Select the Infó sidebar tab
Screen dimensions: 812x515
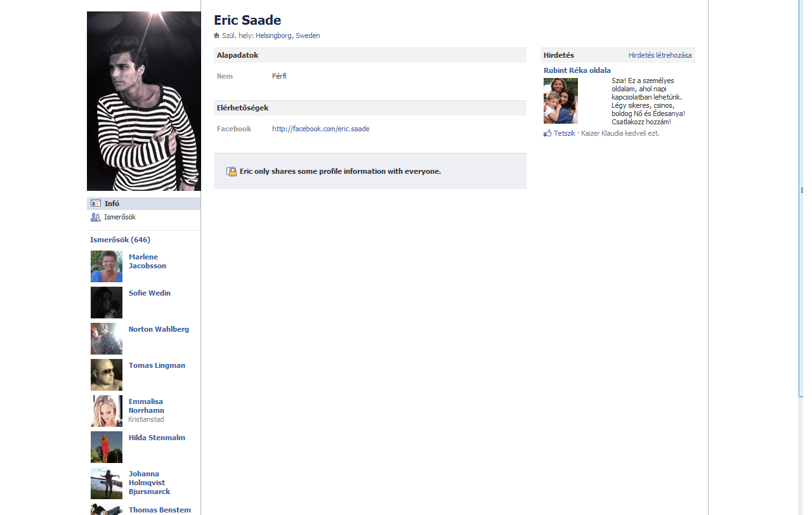point(112,204)
